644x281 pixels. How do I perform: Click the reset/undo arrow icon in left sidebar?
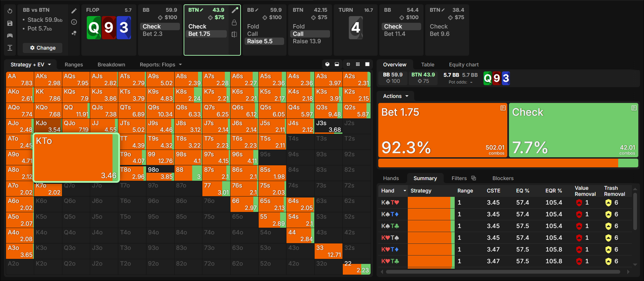(x=10, y=11)
